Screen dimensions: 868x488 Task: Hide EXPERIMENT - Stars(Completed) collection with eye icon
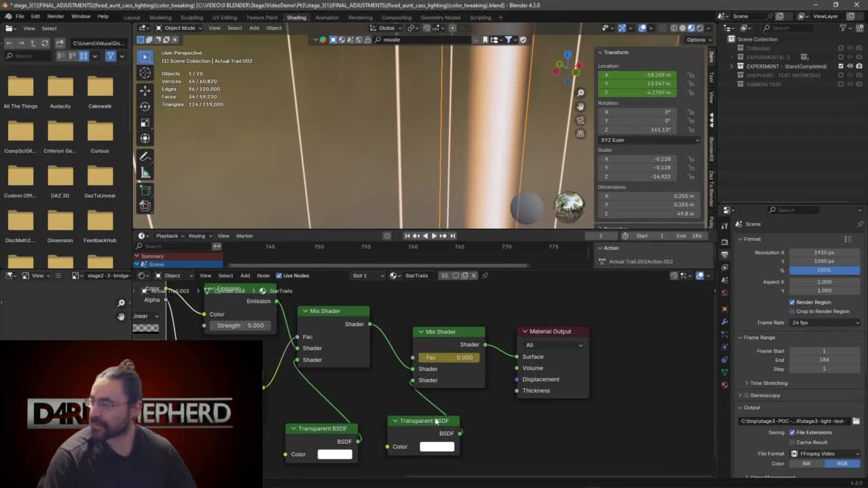click(850, 66)
